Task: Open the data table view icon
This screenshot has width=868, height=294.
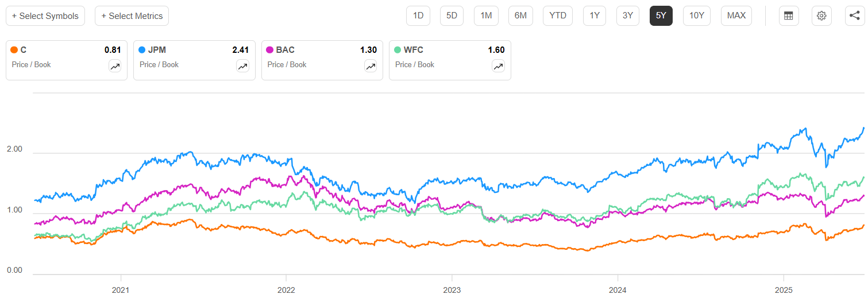Action: pos(789,16)
